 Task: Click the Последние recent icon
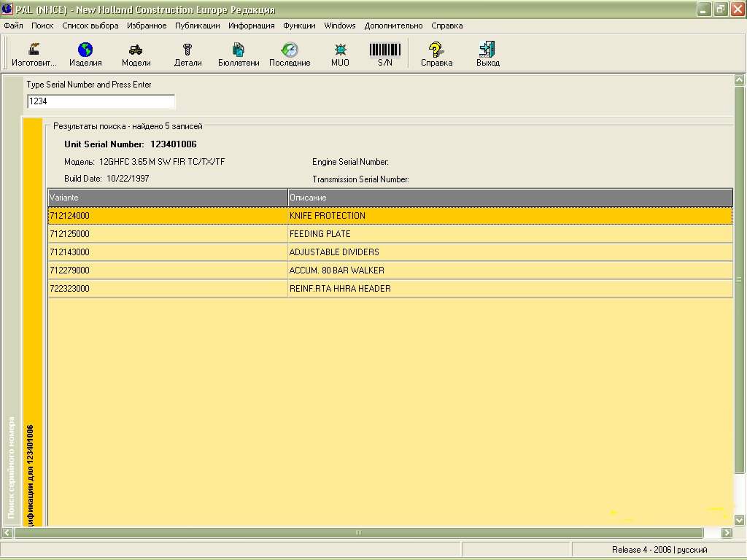pos(290,54)
